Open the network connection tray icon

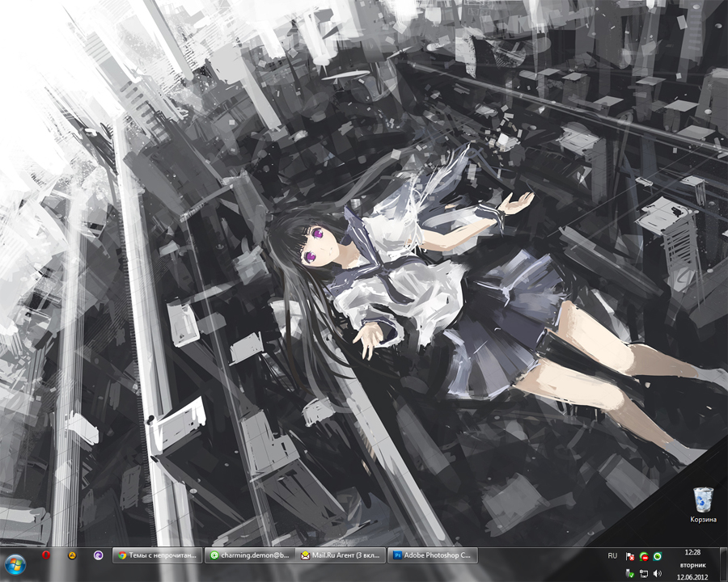click(644, 574)
